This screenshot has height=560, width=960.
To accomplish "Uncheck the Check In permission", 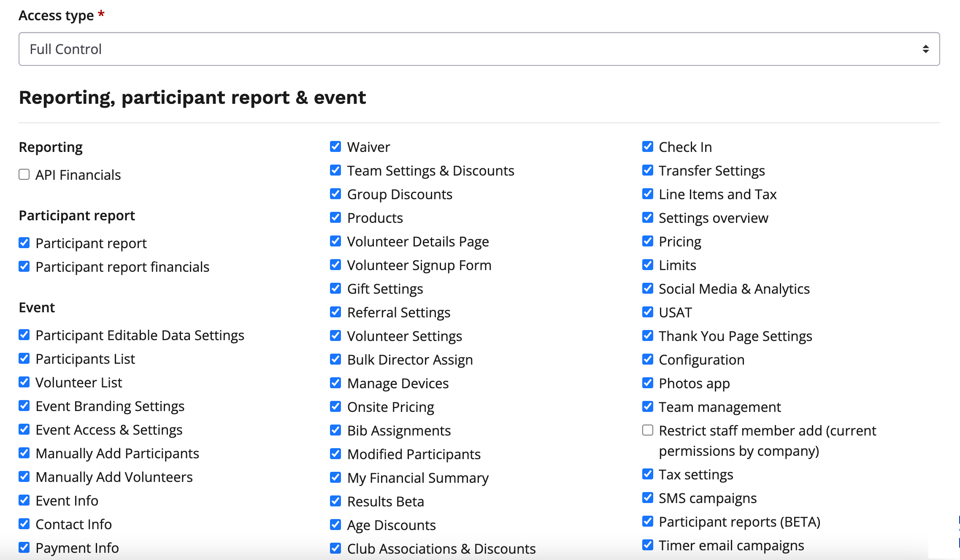I will (x=647, y=146).
